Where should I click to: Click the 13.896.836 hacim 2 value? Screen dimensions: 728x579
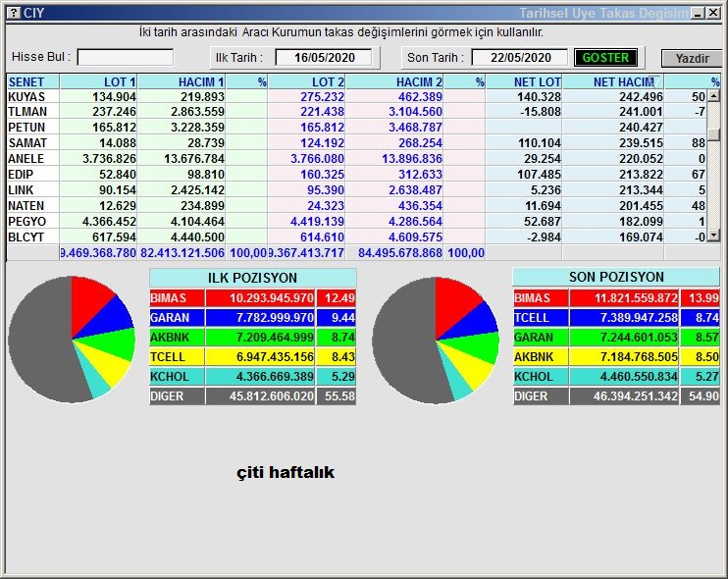coord(412,159)
